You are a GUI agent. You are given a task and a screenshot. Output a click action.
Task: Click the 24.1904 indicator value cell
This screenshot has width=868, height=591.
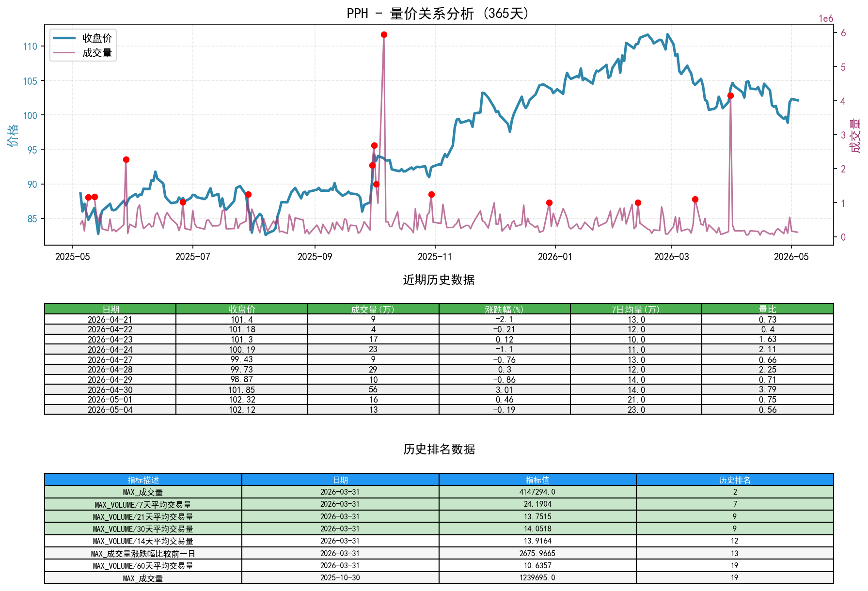537,504
